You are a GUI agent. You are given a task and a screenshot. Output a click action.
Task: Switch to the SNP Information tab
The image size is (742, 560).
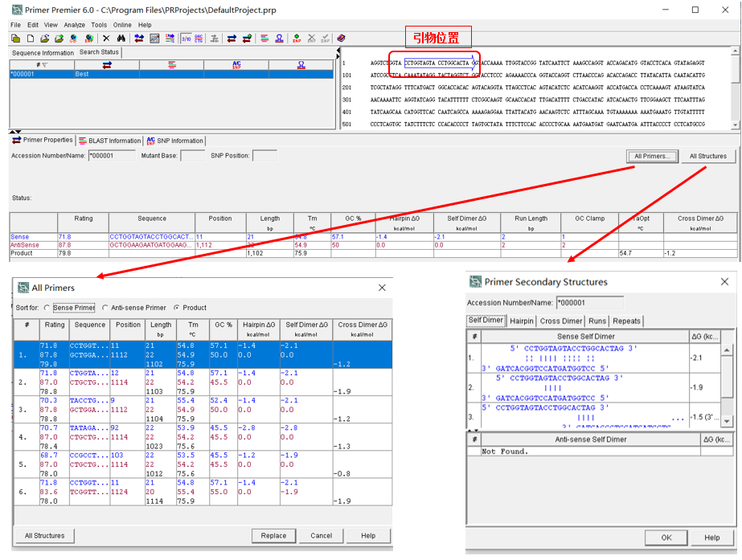click(x=175, y=141)
